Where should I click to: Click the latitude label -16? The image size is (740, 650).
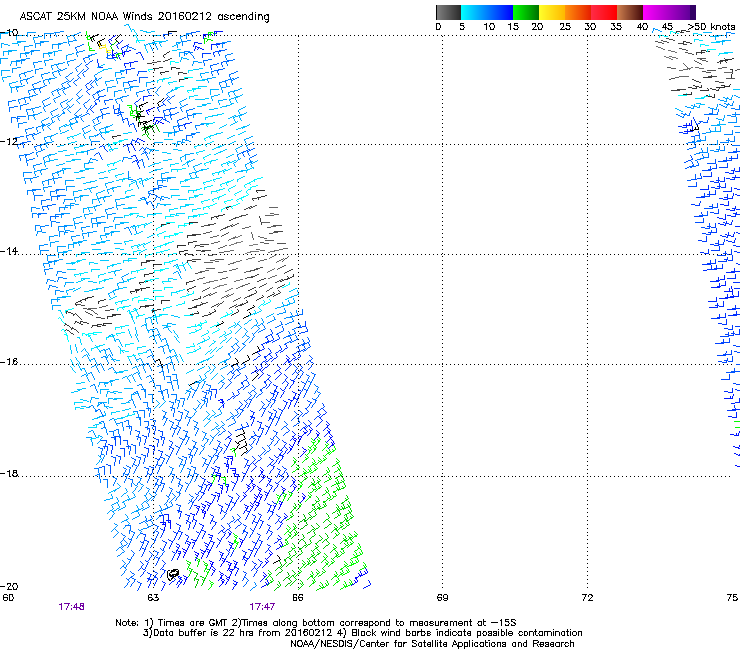[9, 362]
